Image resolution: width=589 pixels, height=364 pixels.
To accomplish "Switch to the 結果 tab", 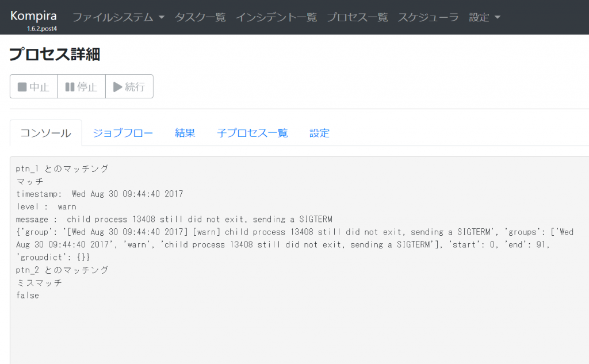I will (184, 132).
